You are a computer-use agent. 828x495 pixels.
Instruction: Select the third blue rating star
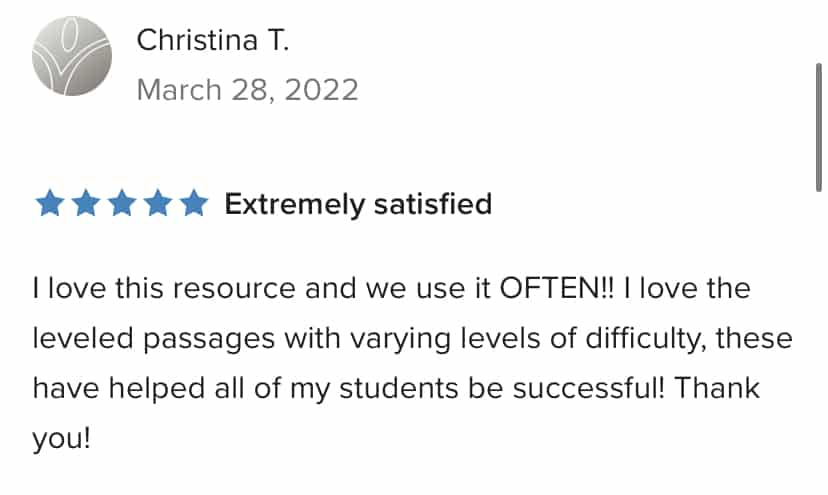click(x=122, y=203)
